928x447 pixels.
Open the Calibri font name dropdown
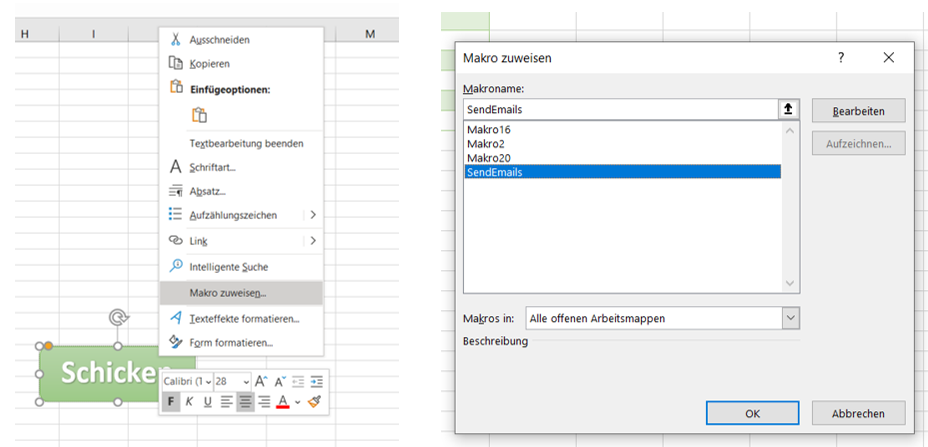208,381
